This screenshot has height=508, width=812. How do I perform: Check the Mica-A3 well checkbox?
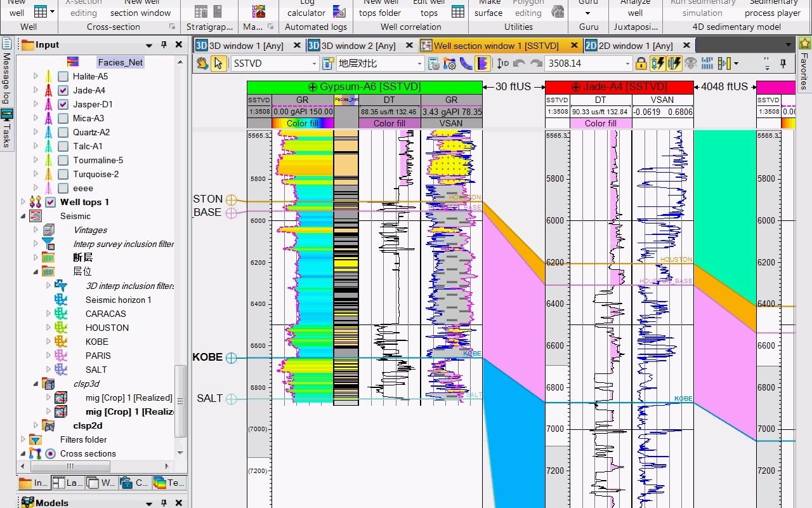(x=63, y=118)
